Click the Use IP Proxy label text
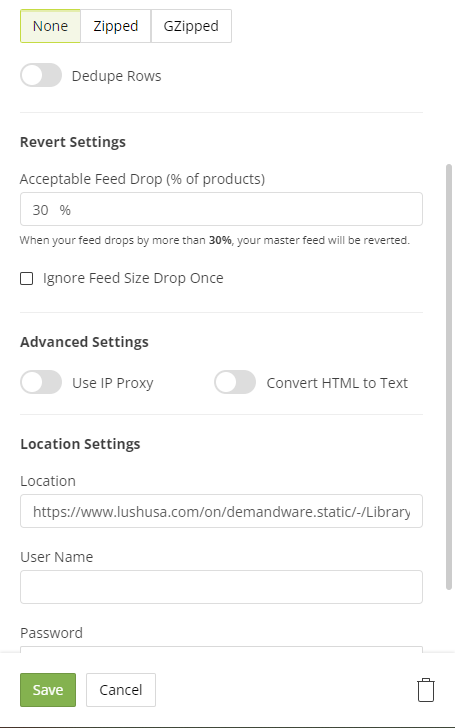Viewport: 455px width, 728px height. pyautogui.click(x=112, y=383)
